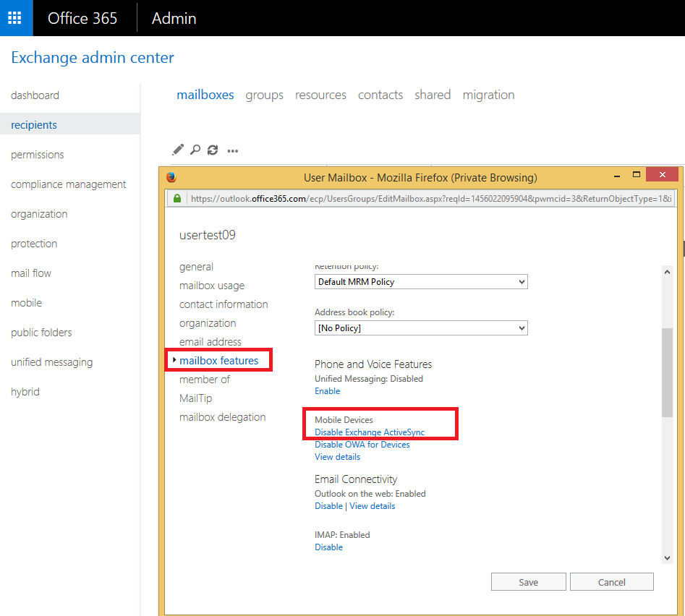Click Disable OWA for Devices link
The width and height of the screenshot is (685, 616).
362,445
